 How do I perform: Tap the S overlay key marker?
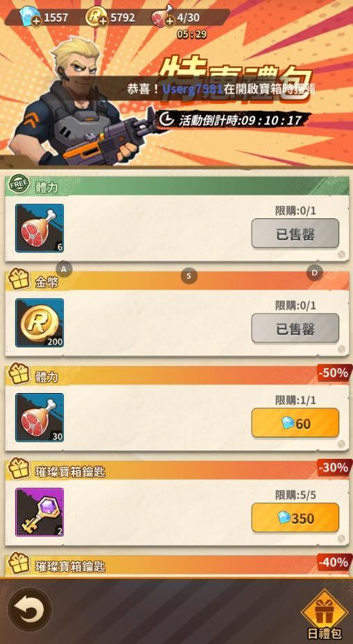189,276
